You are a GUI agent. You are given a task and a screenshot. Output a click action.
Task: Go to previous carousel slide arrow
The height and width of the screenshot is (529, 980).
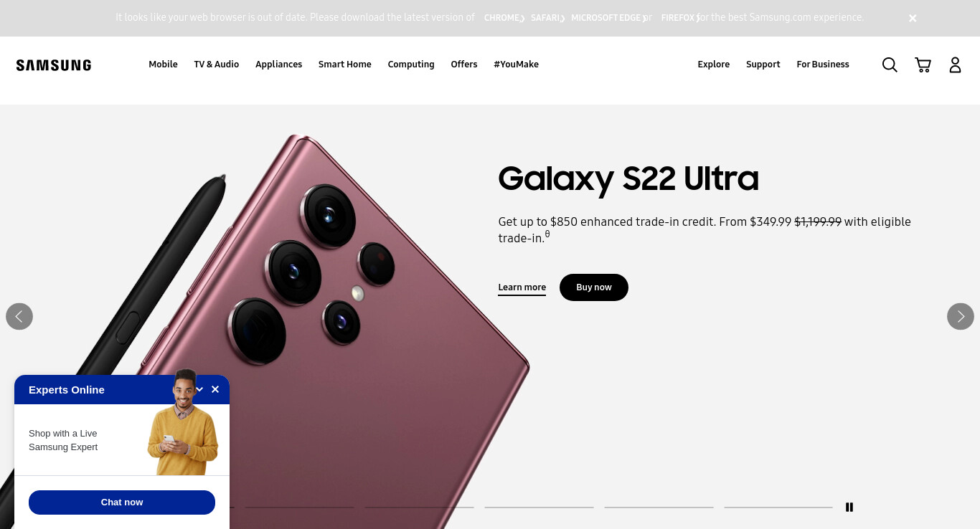19,316
